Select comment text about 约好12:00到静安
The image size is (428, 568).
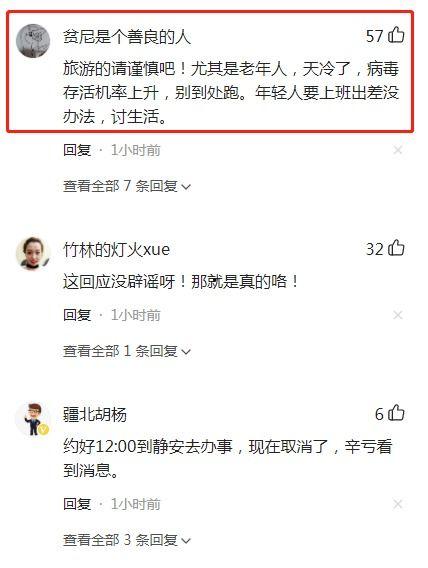point(228,459)
